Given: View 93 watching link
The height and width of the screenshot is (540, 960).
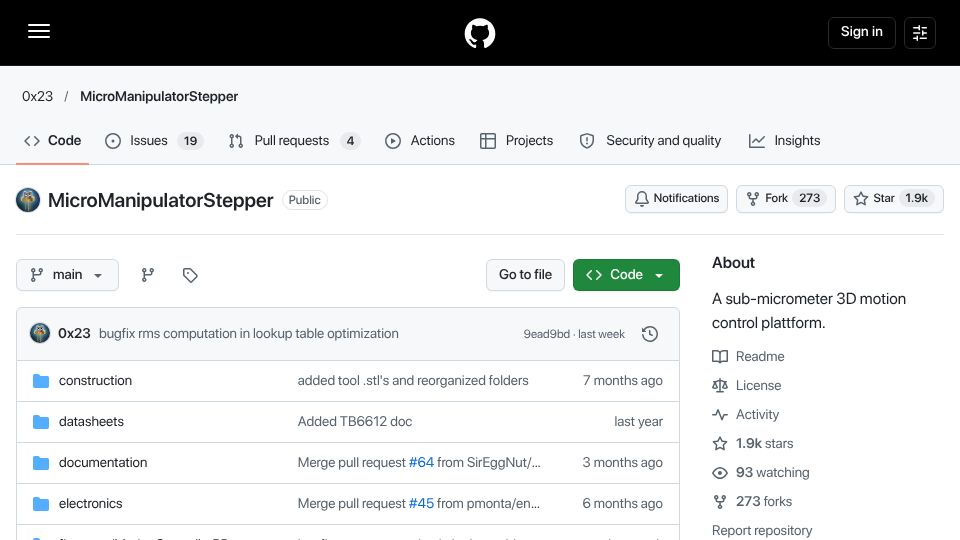Looking at the screenshot, I should [x=761, y=473].
